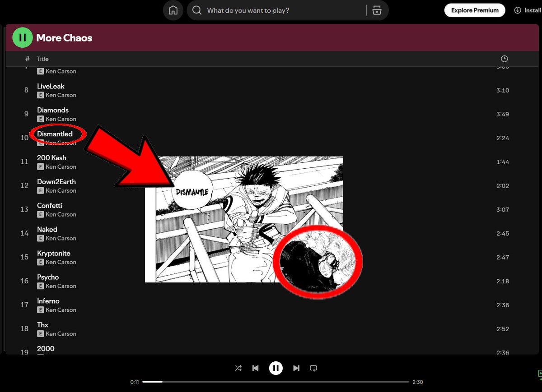Select the track Psycho

pyautogui.click(x=48, y=277)
